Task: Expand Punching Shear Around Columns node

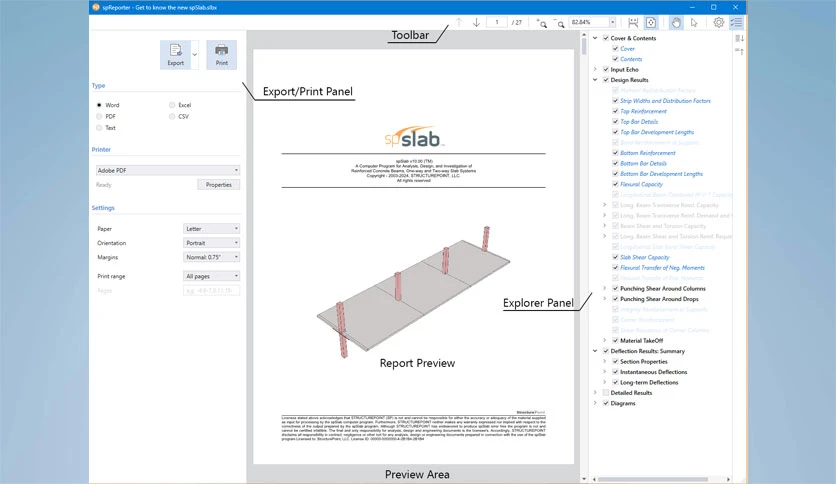Action: coord(605,288)
